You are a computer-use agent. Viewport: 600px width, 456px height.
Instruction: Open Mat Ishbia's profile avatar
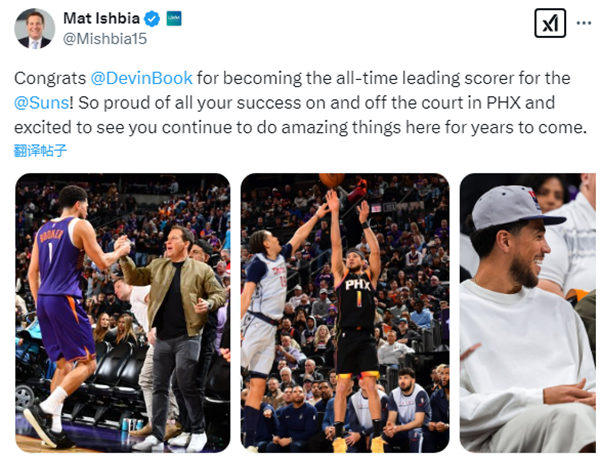[x=34, y=28]
